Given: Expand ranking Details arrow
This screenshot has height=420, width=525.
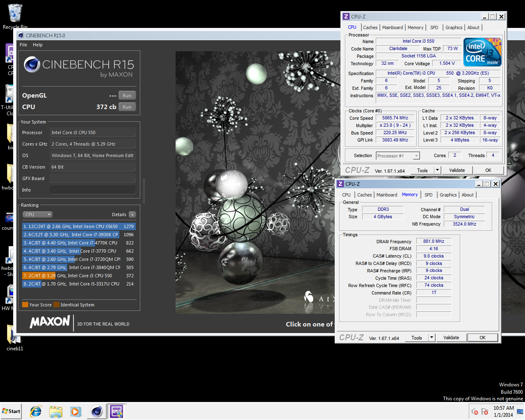Looking at the screenshot, I should pyautogui.click(x=132, y=215).
